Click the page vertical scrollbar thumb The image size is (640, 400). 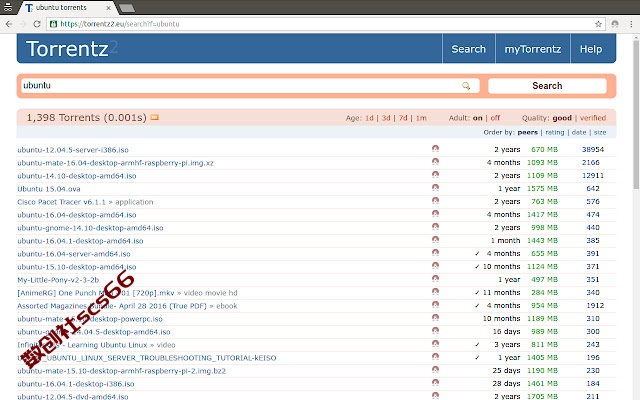[636, 114]
